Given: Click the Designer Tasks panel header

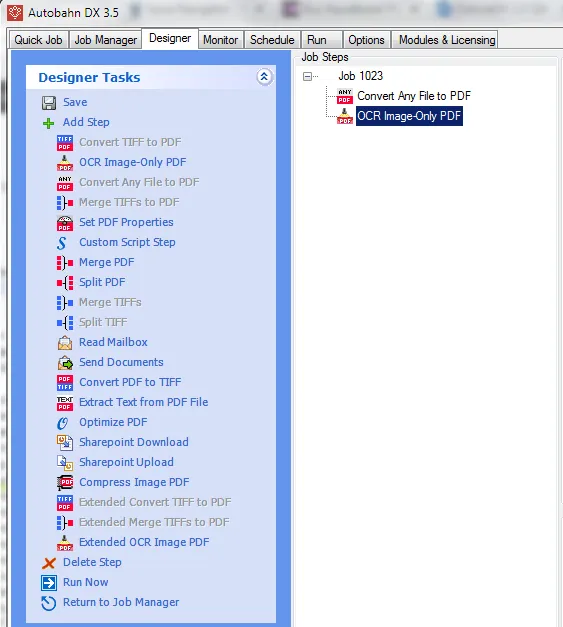Looking at the screenshot, I should [x=151, y=77].
